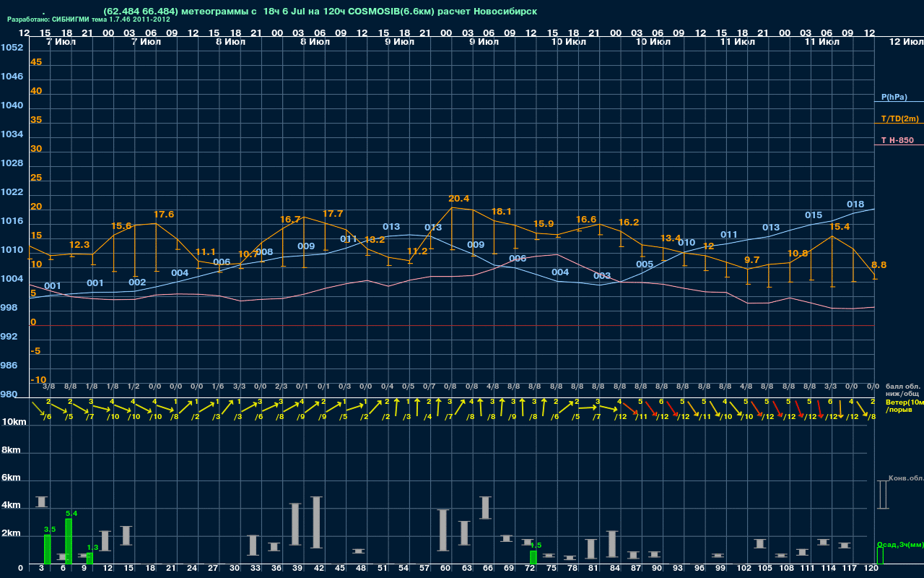Click the 20.4 temperature peak label
Viewport: 924px width, 578px height.
[459, 199]
